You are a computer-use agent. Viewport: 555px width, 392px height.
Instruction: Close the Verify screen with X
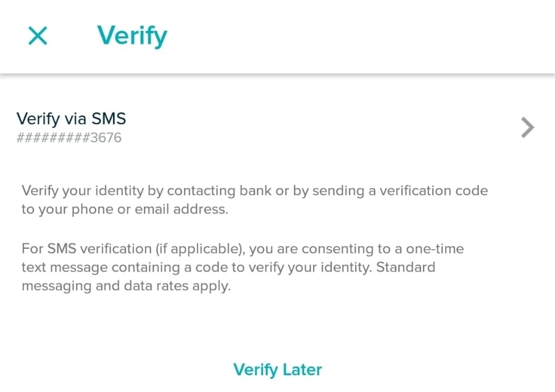pyautogui.click(x=38, y=36)
